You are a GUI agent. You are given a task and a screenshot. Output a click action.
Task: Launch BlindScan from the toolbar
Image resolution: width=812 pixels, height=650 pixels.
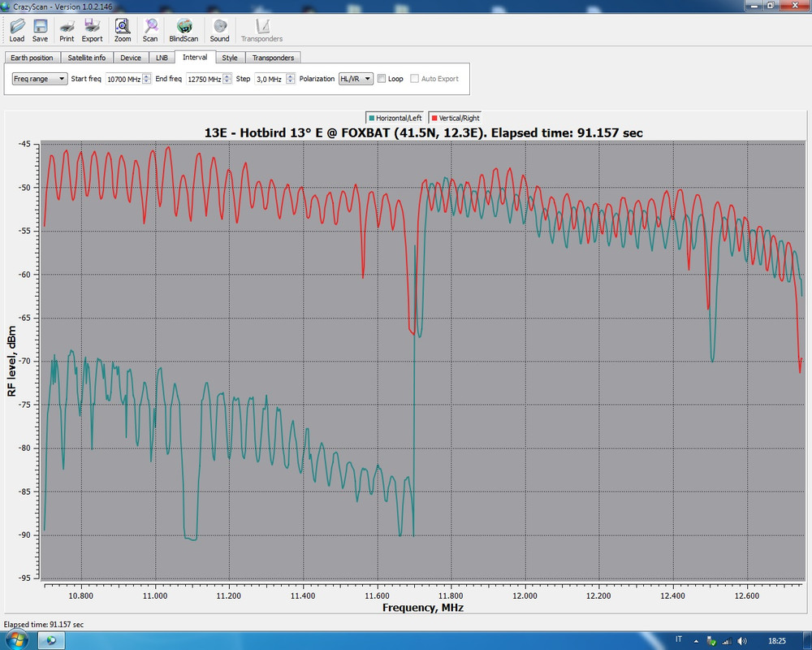pyautogui.click(x=184, y=30)
